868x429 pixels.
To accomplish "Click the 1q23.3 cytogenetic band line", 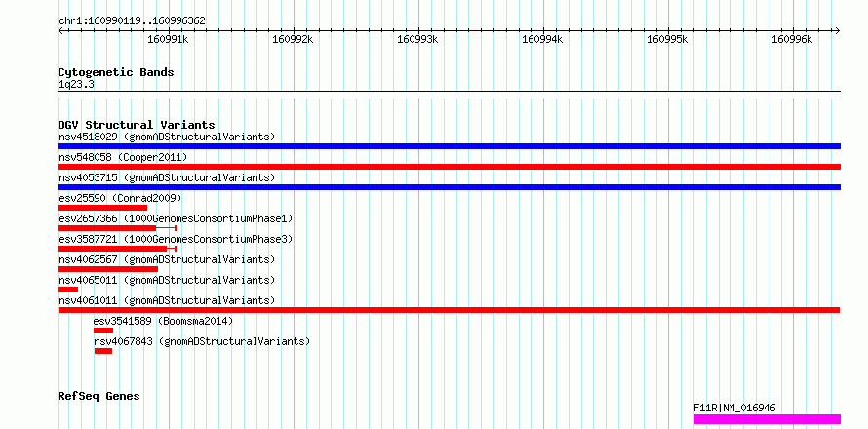I will tap(449, 95).
